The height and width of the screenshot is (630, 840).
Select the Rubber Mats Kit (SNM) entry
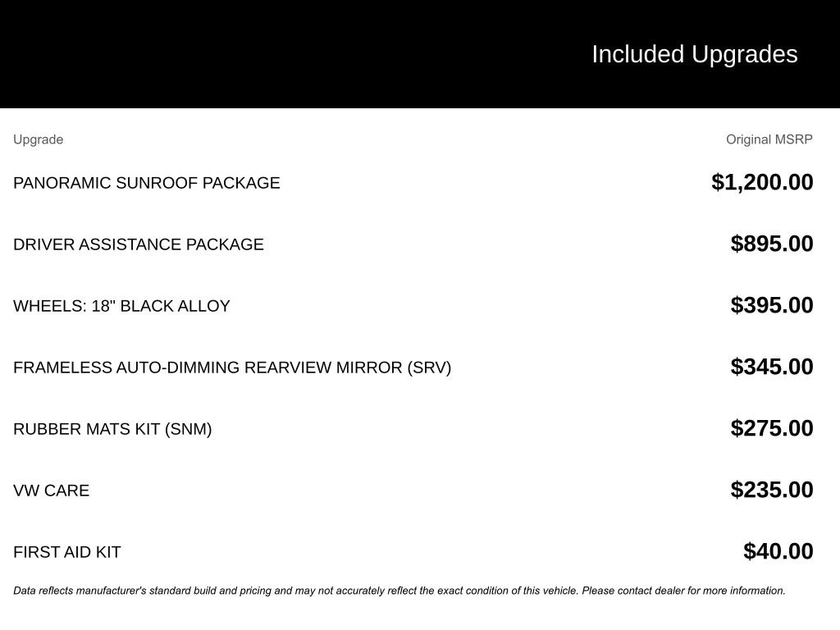point(112,429)
